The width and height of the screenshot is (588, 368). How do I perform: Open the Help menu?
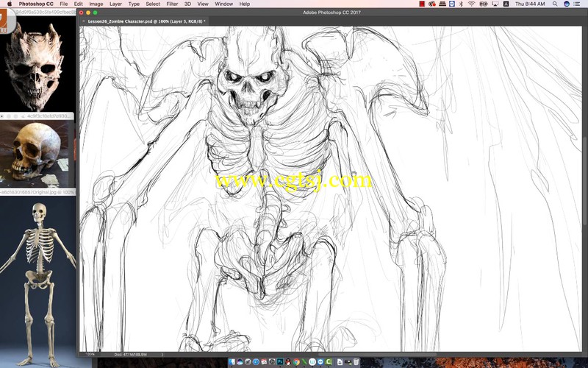(245, 4)
